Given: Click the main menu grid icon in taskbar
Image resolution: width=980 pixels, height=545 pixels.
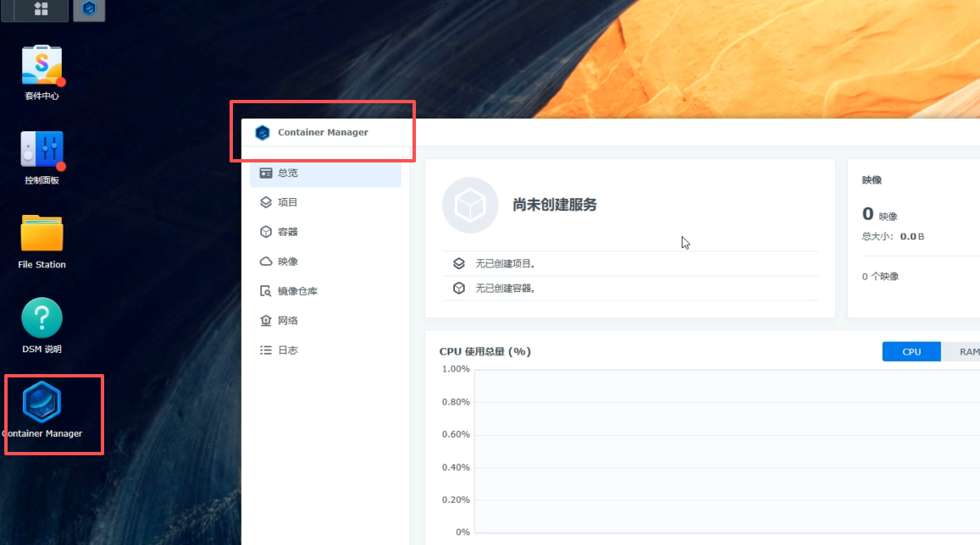Looking at the screenshot, I should pyautogui.click(x=41, y=9).
